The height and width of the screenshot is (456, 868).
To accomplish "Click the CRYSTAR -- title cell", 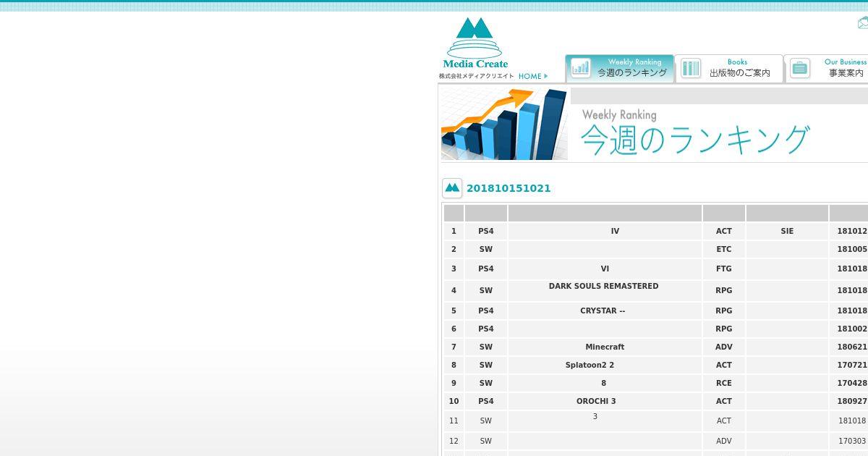I will click(605, 311).
